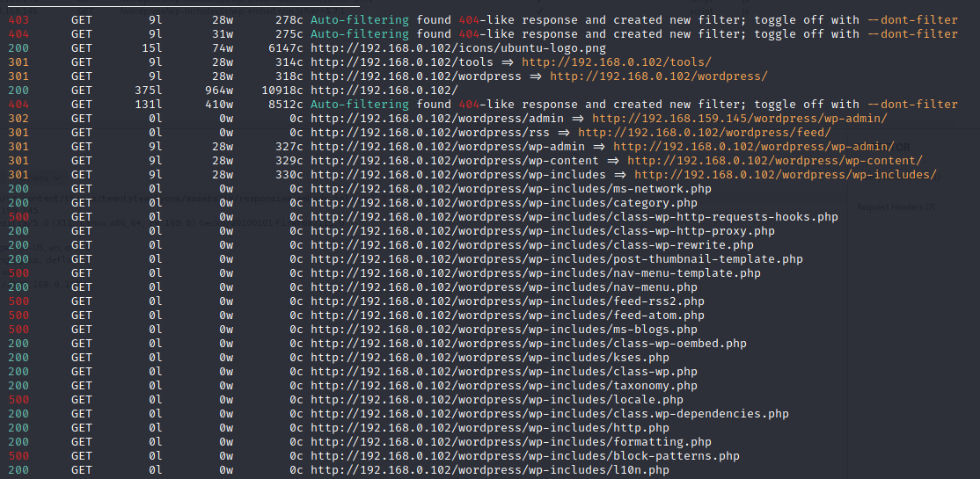Image resolution: width=980 pixels, height=479 pixels.
Task: Open the orange /wordpress/ redirect target link
Action: tap(659, 76)
